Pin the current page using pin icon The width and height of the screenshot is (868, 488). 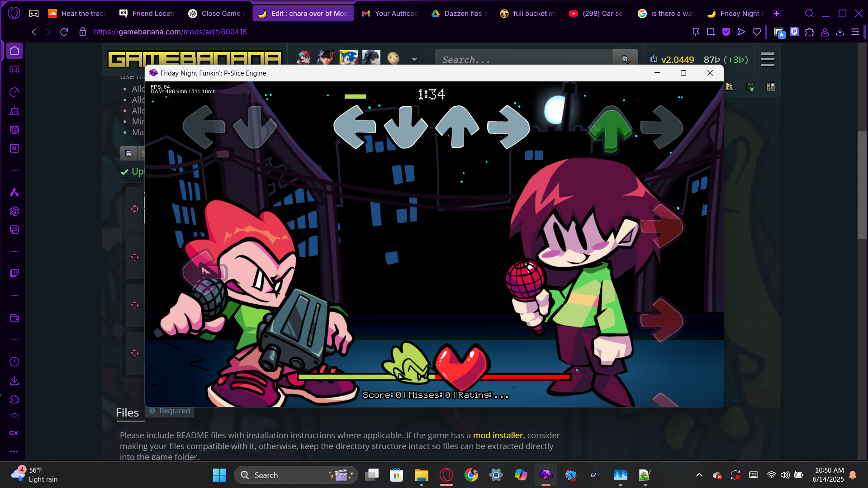click(695, 32)
